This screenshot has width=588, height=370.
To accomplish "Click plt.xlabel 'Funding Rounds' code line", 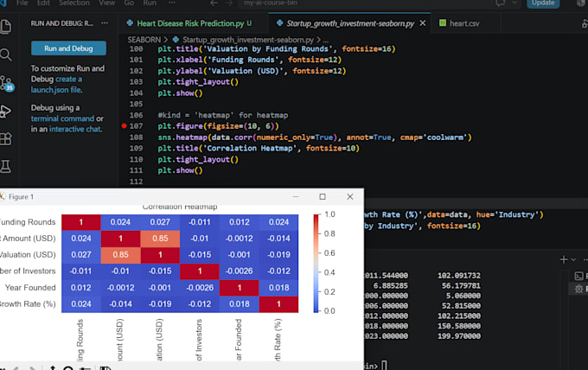I will 249,60.
